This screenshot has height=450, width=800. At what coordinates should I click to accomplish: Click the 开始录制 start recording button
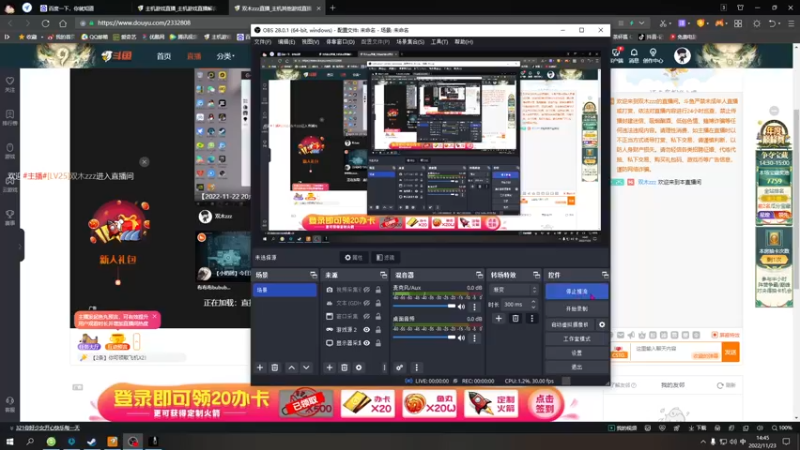(577, 309)
